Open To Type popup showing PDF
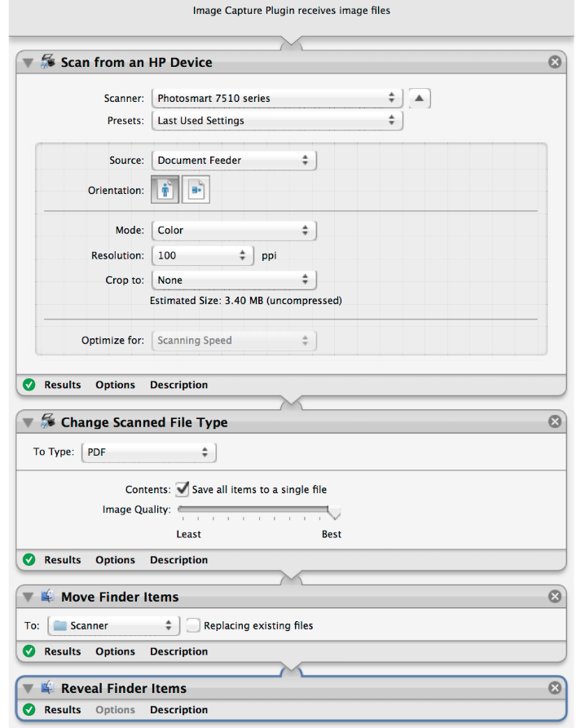 [x=148, y=452]
